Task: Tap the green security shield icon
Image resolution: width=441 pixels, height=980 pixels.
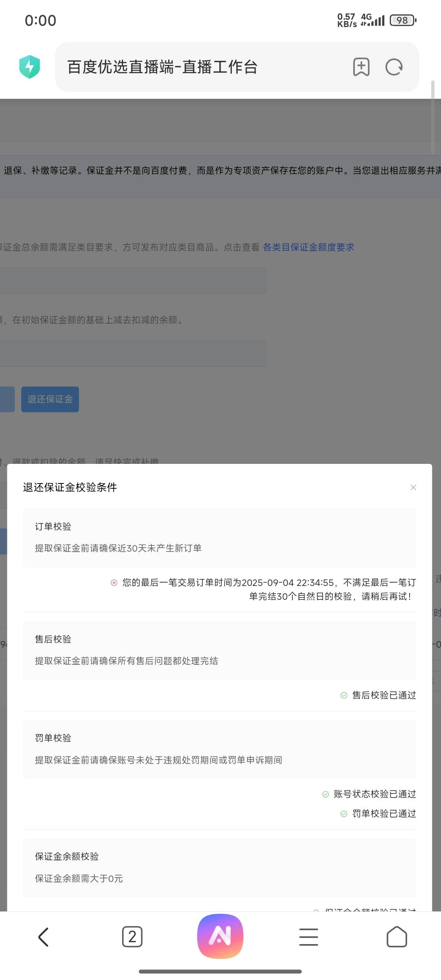Action: point(29,67)
